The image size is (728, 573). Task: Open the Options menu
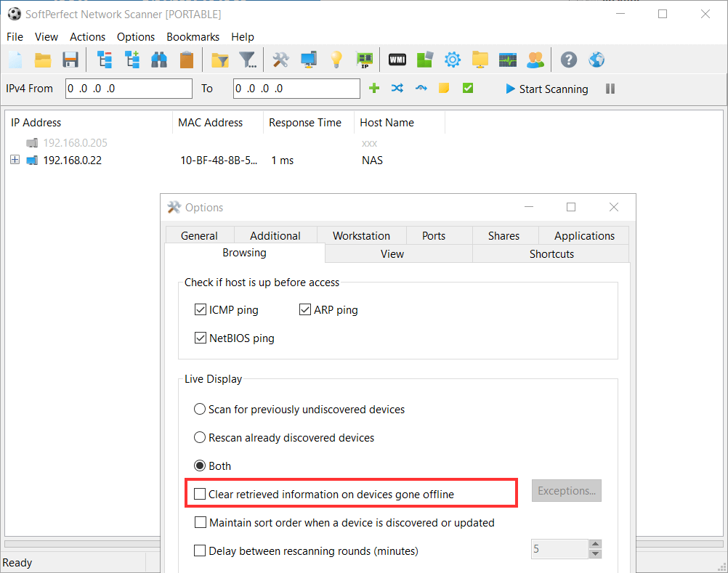136,36
